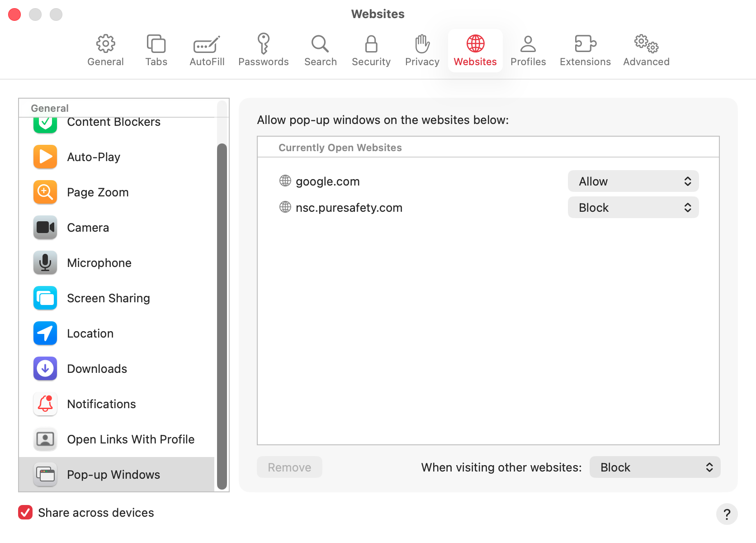Screen dimensions: 756x543
Task: Switch to the Privacy tab
Action: tap(421, 50)
